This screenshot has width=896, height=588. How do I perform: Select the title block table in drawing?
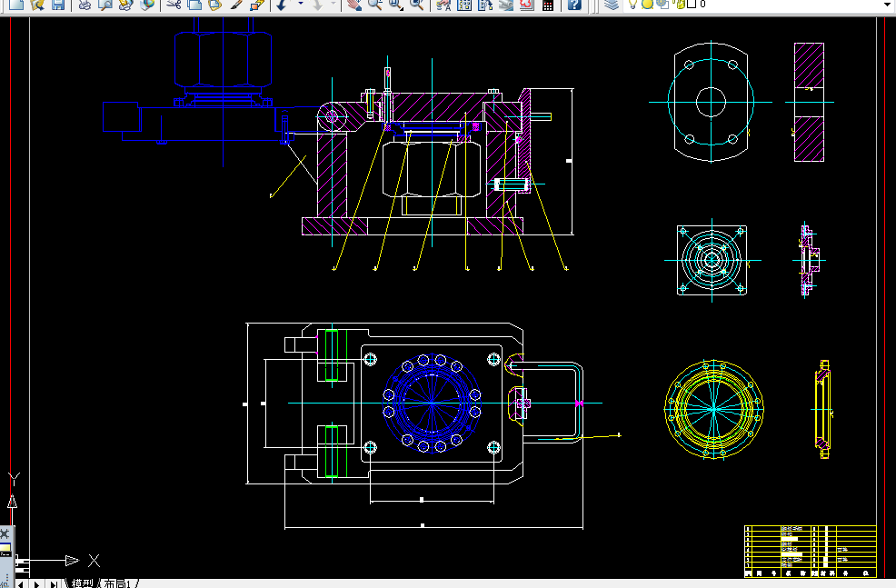(811, 552)
